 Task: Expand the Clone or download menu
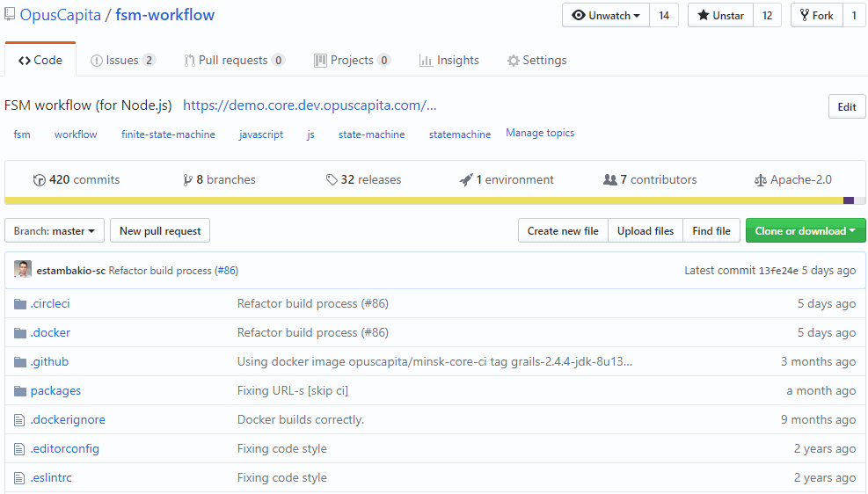[x=805, y=231]
